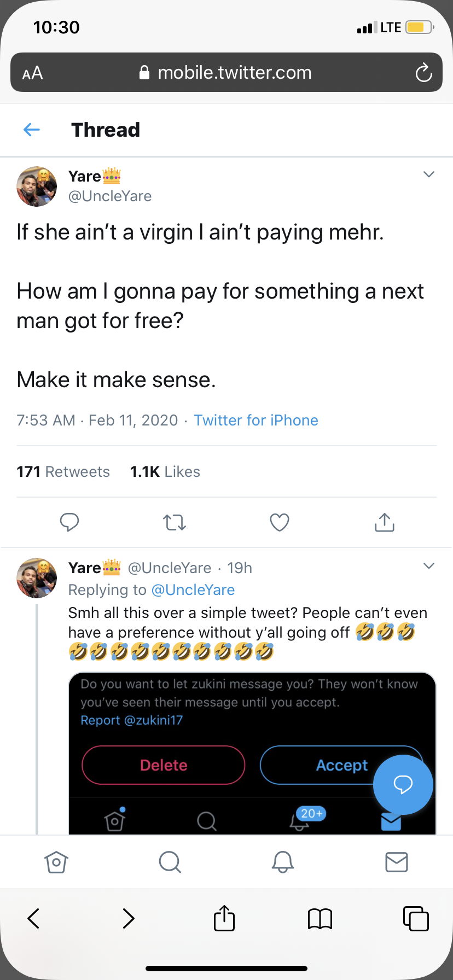Open Twitter Home from the bottom navigation
Screen dimensions: 453x980
point(56,862)
